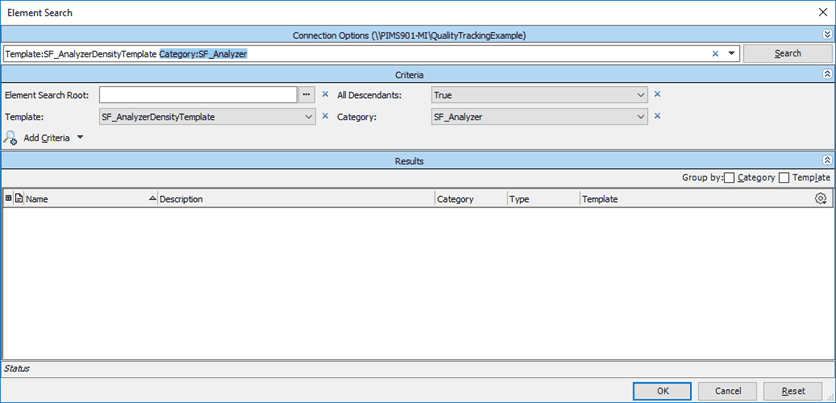The height and width of the screenshot is (403, 836).
Task: Open the All Descendants dropdown
Action: click(539, 95)
